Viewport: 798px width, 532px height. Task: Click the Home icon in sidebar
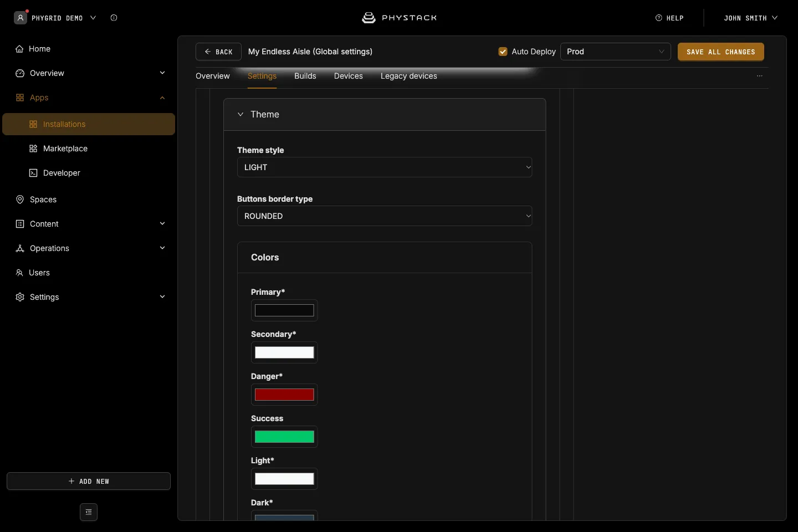[x=19, y=49]
